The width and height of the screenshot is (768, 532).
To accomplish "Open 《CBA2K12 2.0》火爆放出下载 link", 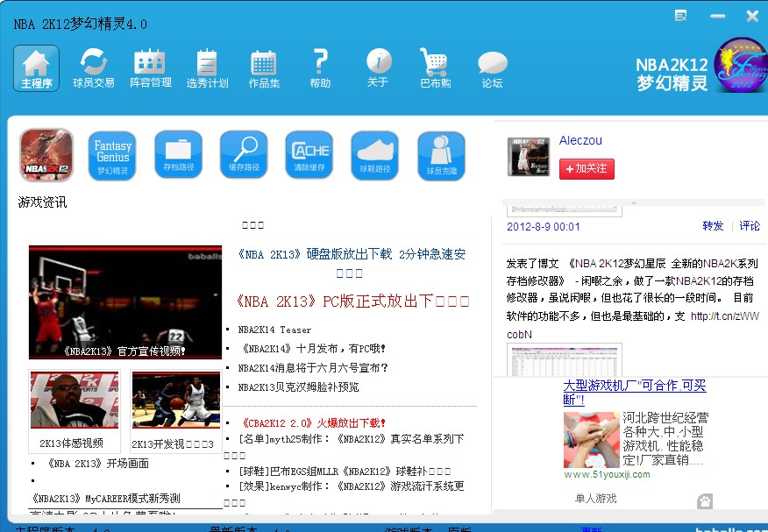I will [313, 422].
